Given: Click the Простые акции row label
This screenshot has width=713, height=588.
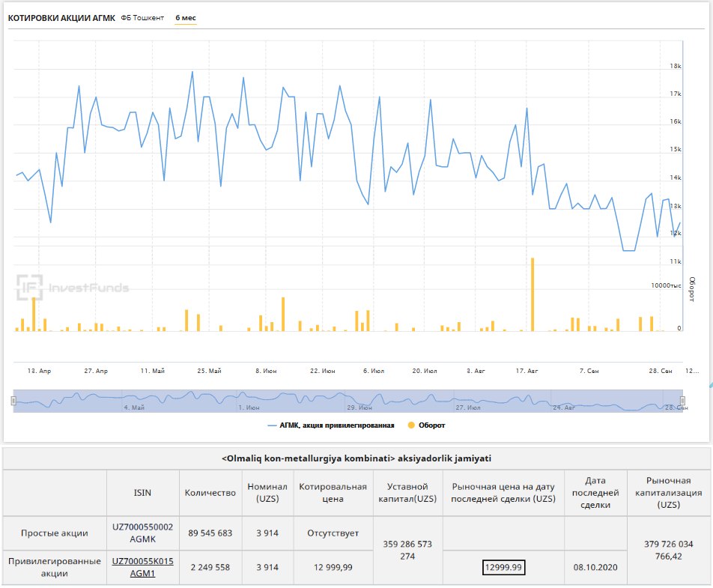Looking at the screenshot, I should tap(55, 533).
